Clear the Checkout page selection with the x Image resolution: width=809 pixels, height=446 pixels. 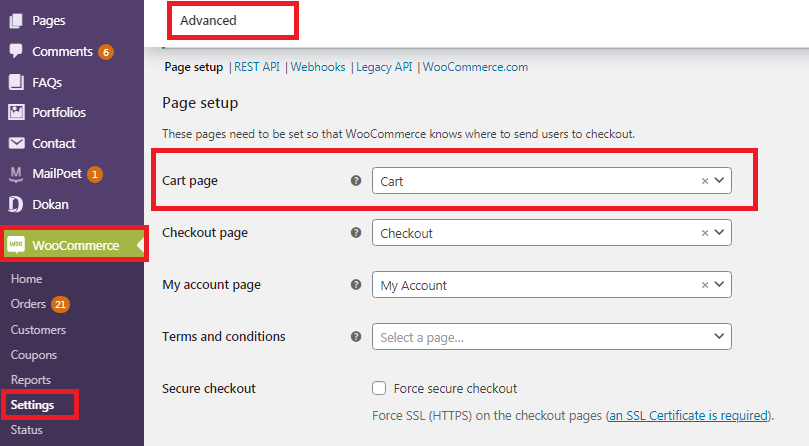[705, 233]
